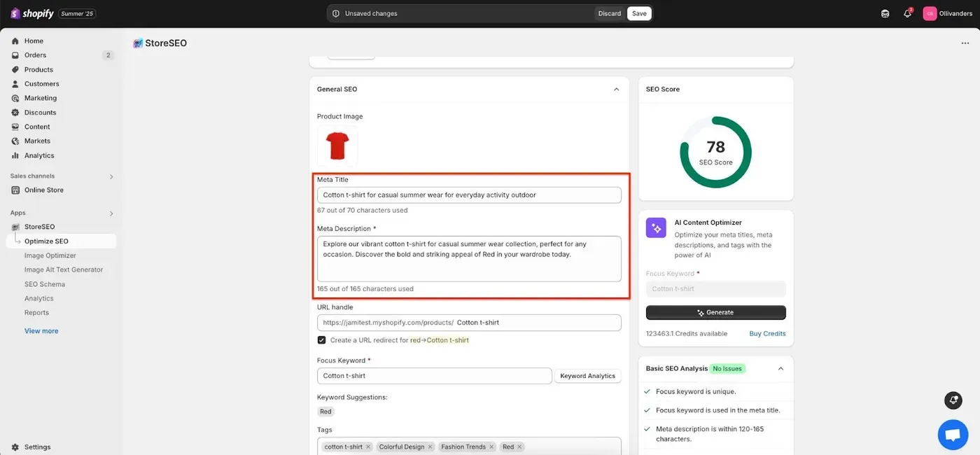This screenshot has width=980, height=455.
Task: Click the Orders count badge 2
Action: click(x=108, y=55)
